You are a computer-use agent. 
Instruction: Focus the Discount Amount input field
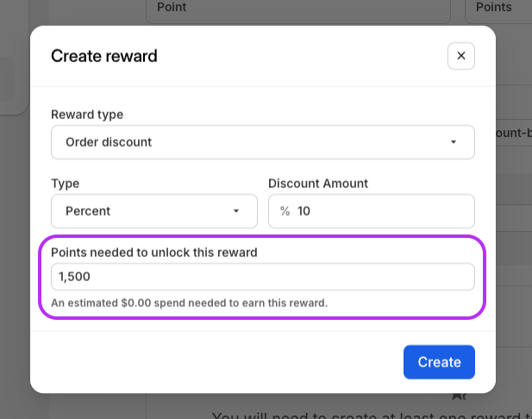coord(379,211)
